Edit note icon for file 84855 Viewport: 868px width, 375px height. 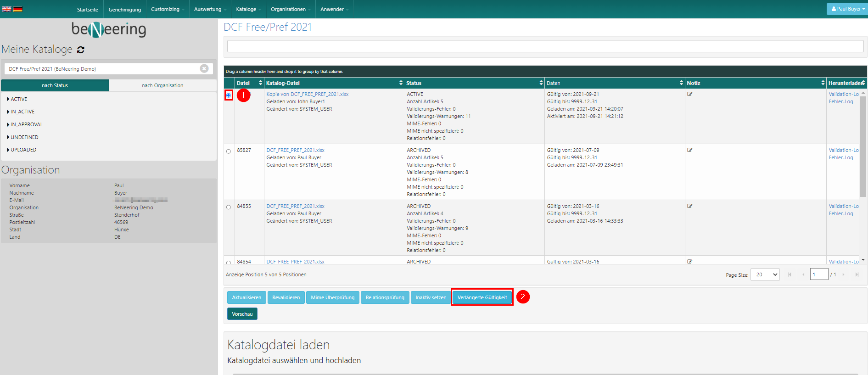point(689,206)
